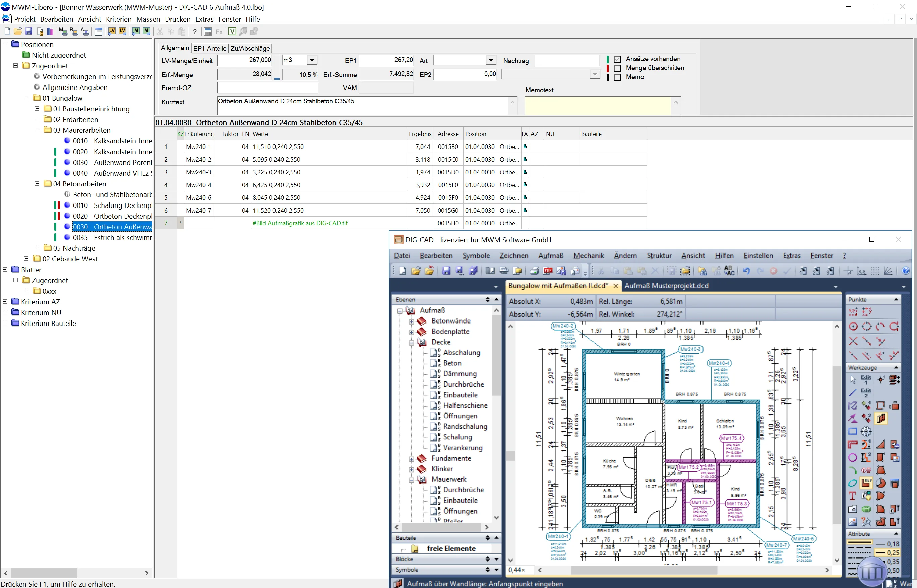
Task: Click the question mark help icon in Libero toolbar
Action: pos(195,32)
